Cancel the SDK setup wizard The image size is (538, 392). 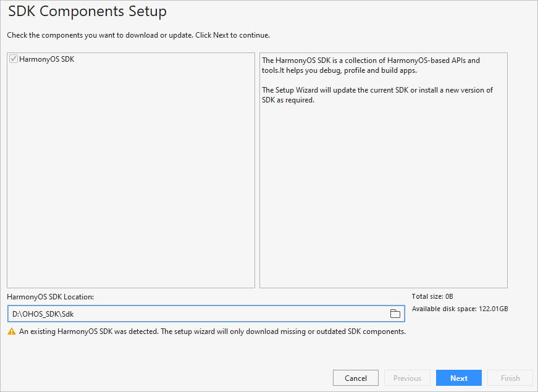pos(355,378)
